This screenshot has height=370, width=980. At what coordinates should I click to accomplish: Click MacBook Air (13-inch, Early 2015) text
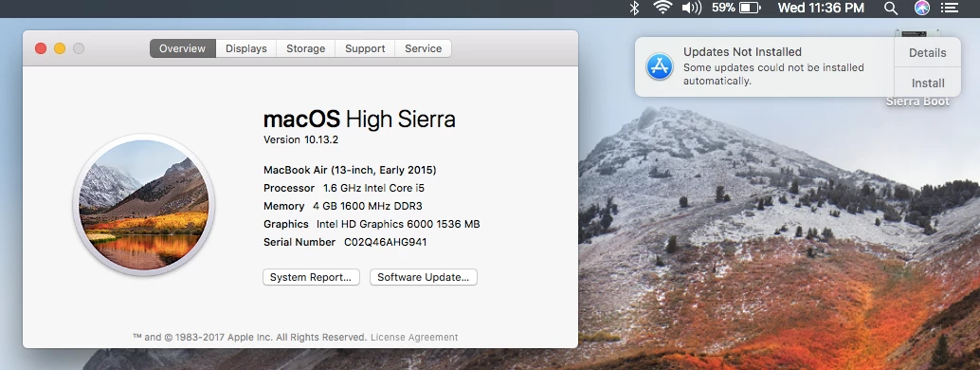(350, 170)
